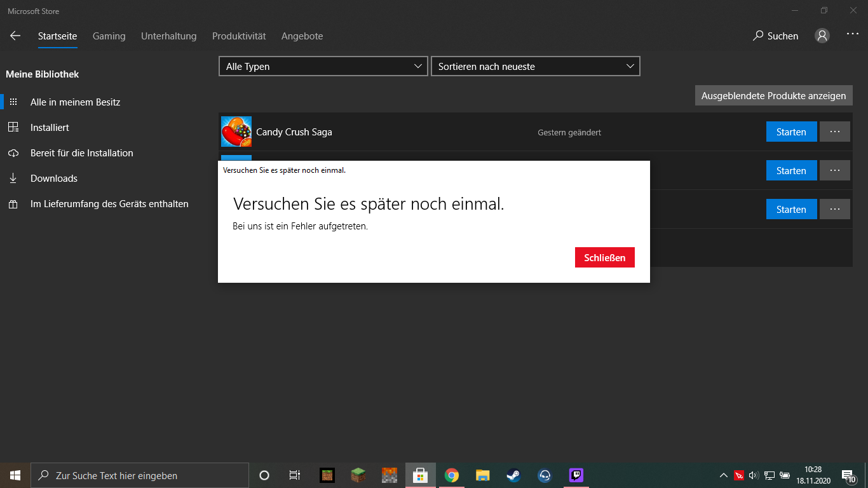Click the Downloads arrow icon
The height and width of the screenshot is (488, 868).
[x=13, y=179]
